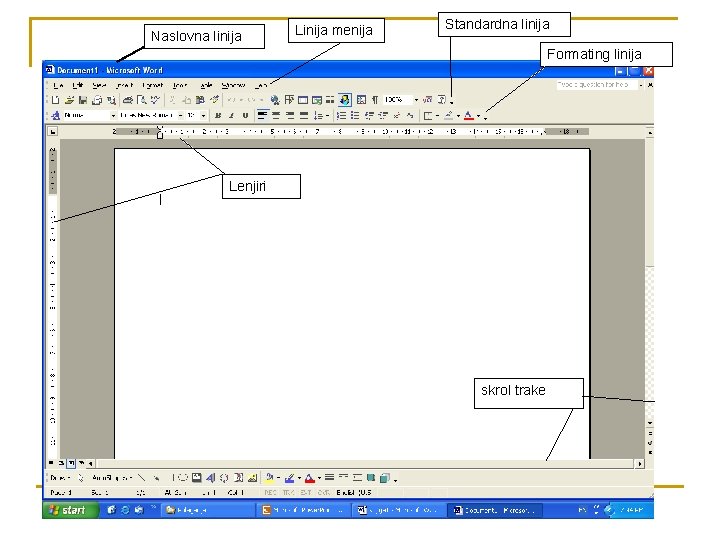This screenshot has height=540, width=720.
Task: Open the line spacing dropdown arrow
Action: point(327,116)
